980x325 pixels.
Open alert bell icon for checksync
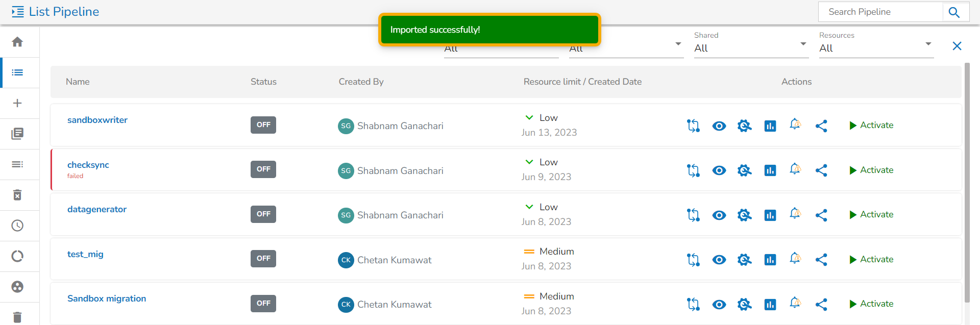point(795,169)
